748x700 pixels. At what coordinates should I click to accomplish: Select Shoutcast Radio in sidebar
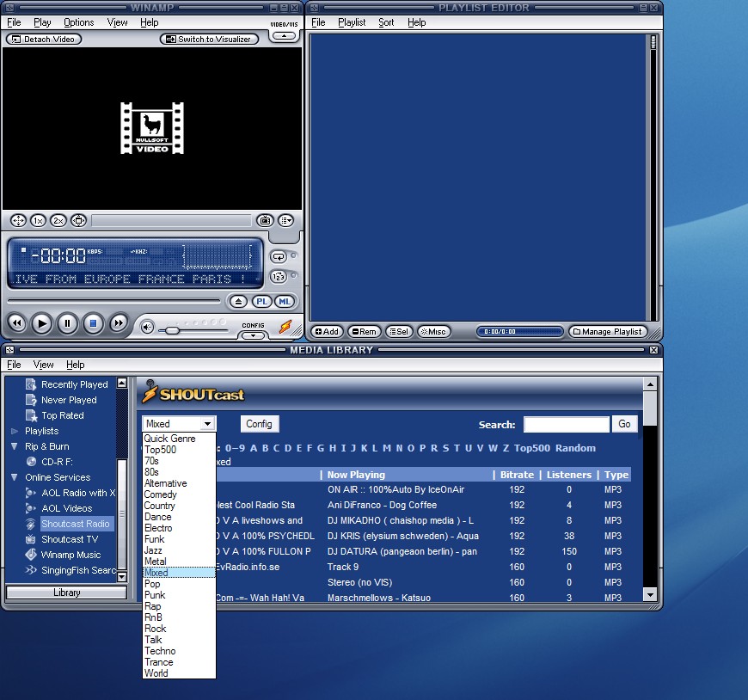tap(76, 524)
